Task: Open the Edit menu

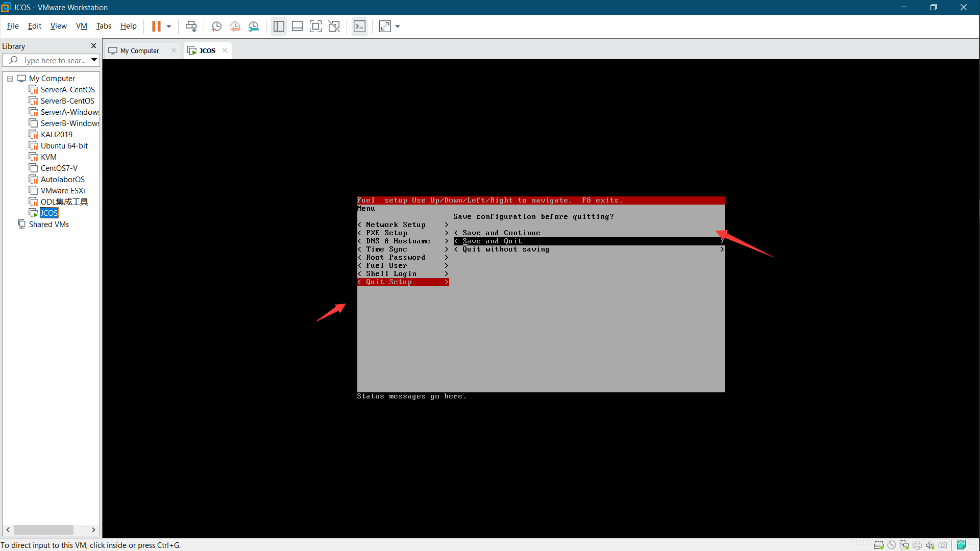Action: (35, 26)
